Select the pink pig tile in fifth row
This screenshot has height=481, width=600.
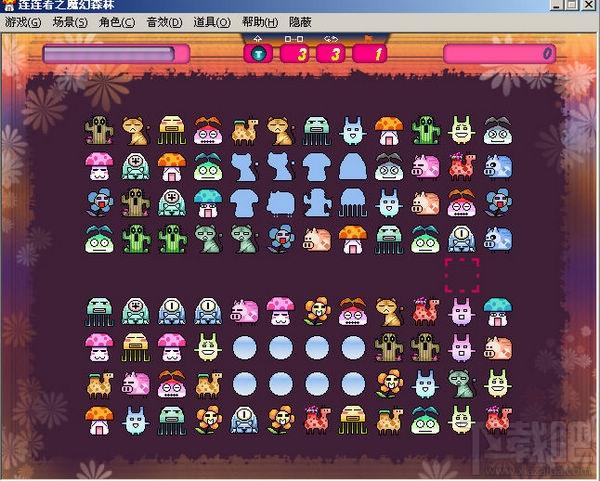tap(245, 311)
